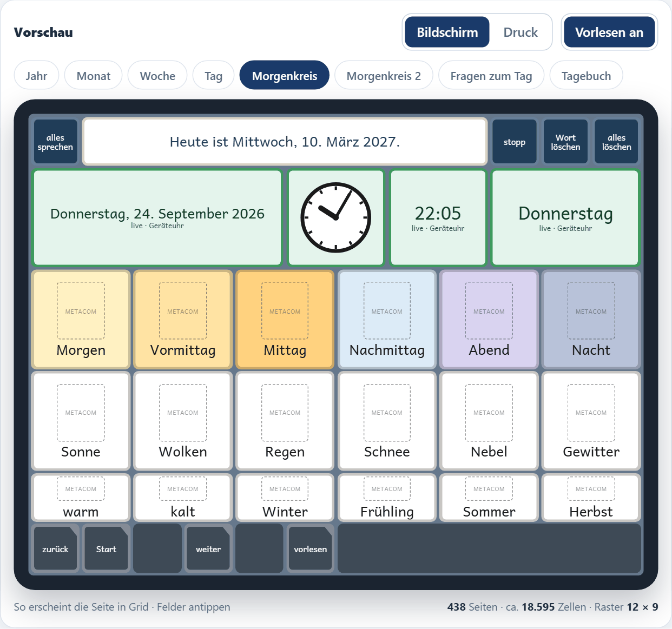Select the Vormittag symbol tile

183,320
